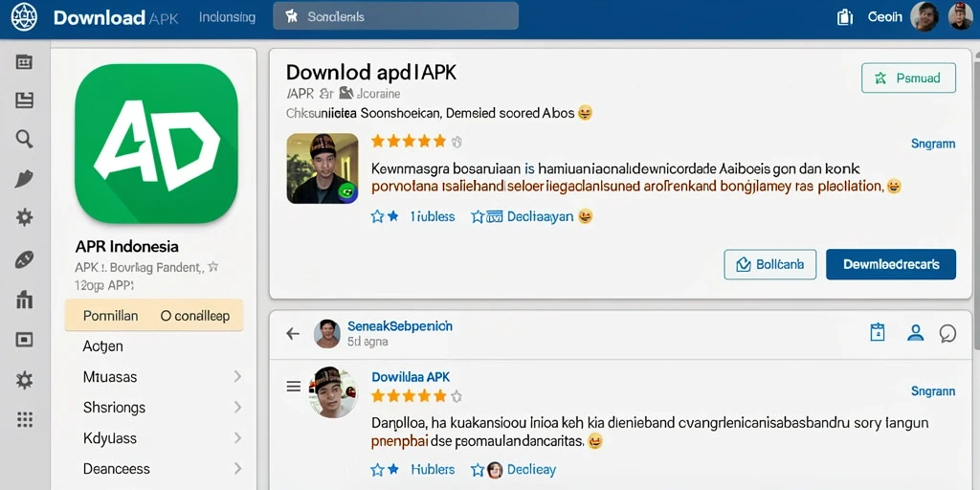The image size is (980, 490).
Task: Click the person profile icon beside the comment bubble
Action: (x=915, y=332)
